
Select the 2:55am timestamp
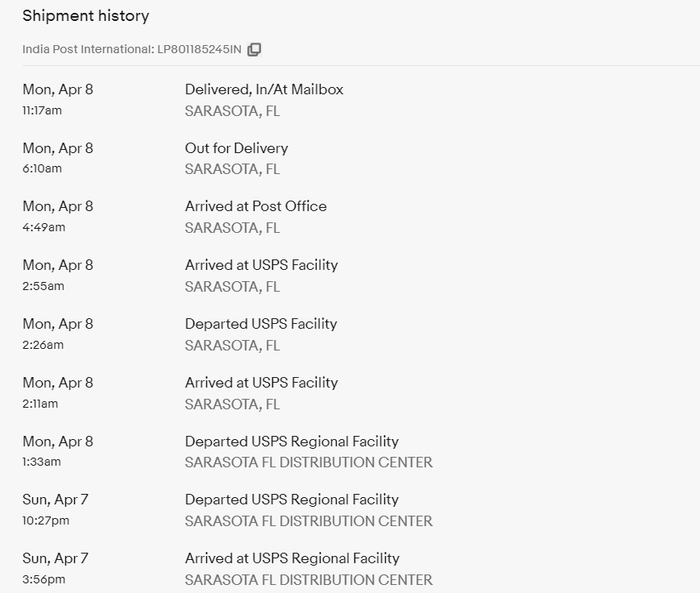(43, 286)
